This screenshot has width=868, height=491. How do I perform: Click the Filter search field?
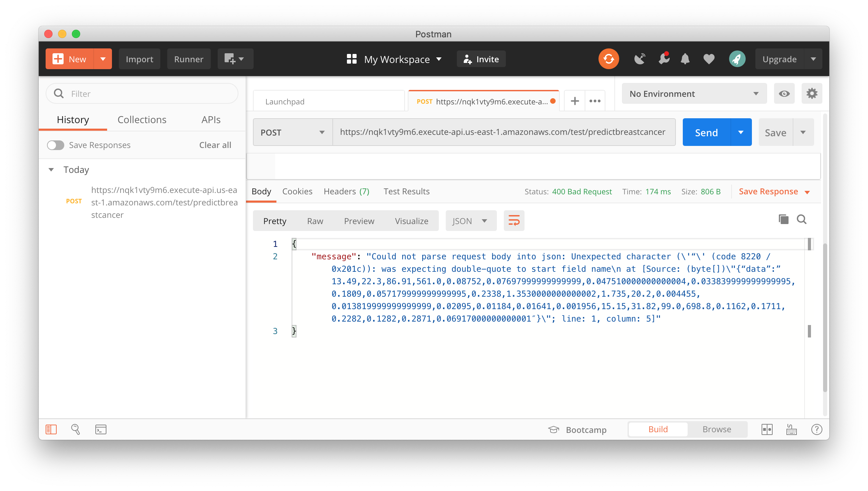[142, 93]
